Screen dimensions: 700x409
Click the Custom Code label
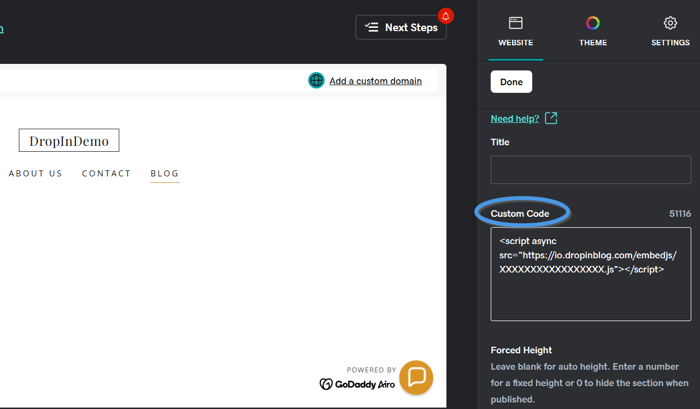pos(520,214)
